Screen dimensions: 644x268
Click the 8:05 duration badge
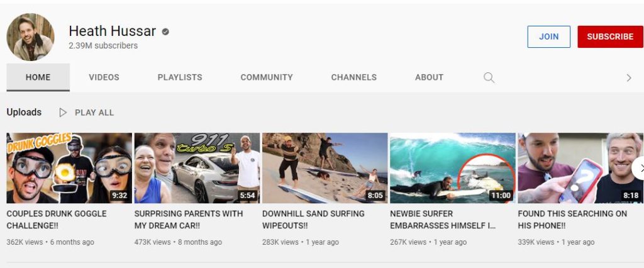375,196
